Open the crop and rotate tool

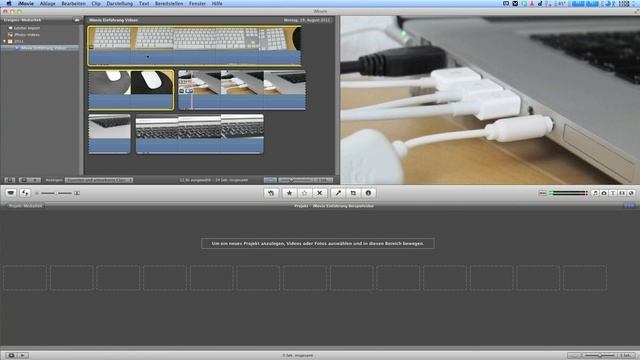tap(353, 193)
